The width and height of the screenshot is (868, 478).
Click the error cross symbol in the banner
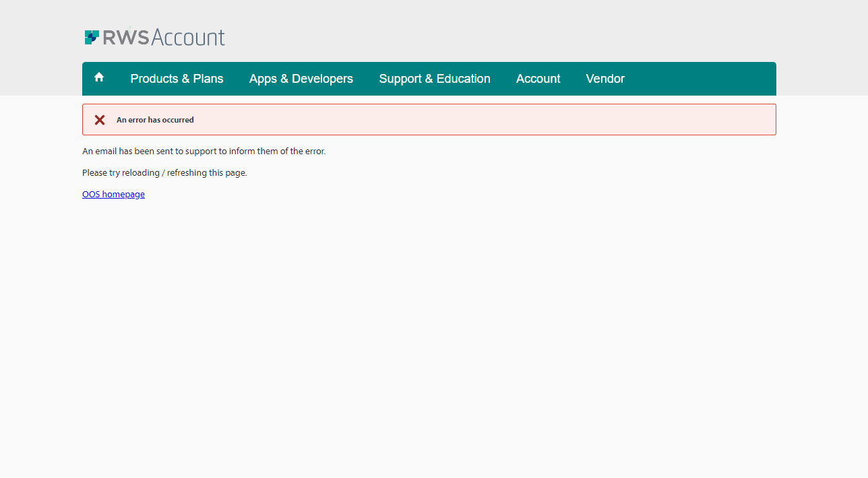[99, 119]
